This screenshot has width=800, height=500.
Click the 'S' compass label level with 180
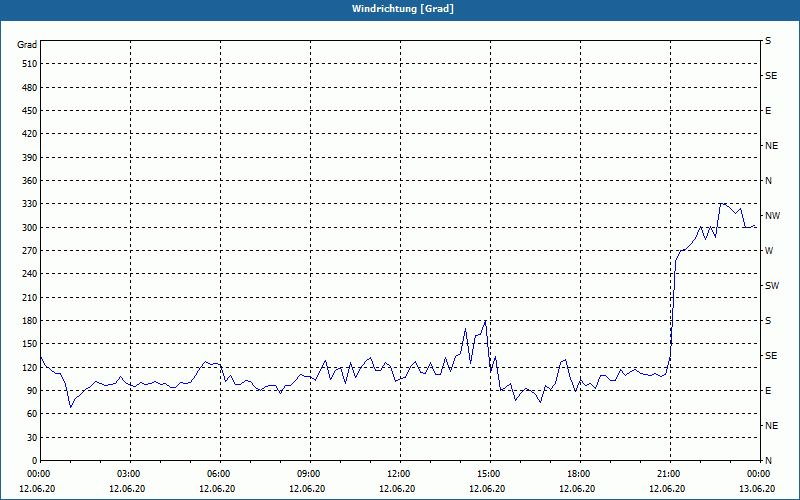tap(768, 321)
